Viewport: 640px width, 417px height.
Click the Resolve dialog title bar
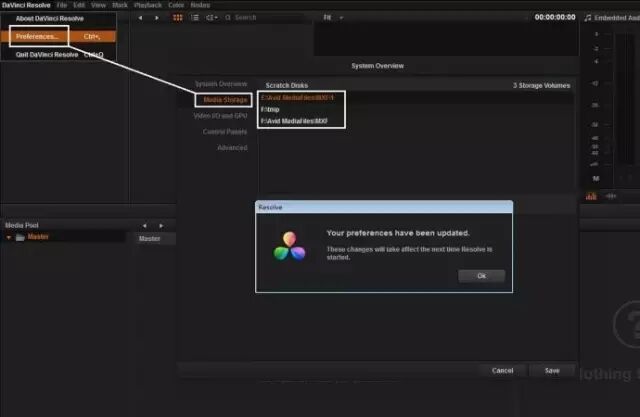coord(384,207)
